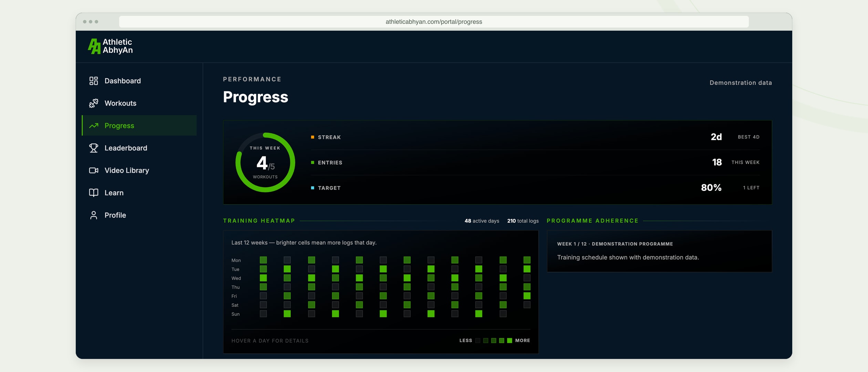
Task: Click the 1 LEFT label
Action: [751, 188]
